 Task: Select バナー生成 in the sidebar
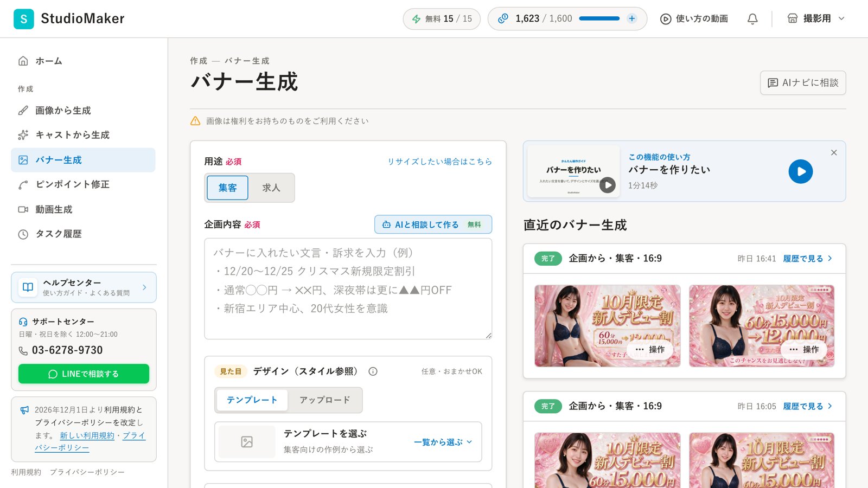click(x=83, y=160)
